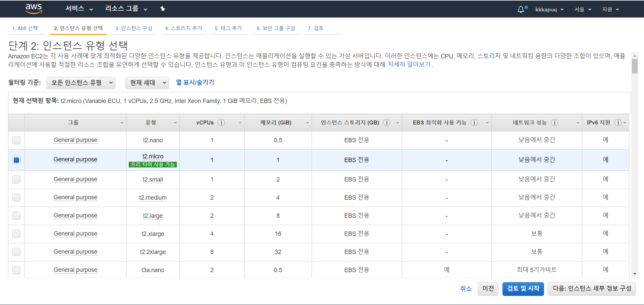The height and width of the screenshot is (305, 644).
Task: Go to step 5. 태그 추가
Action: [228, 28]
